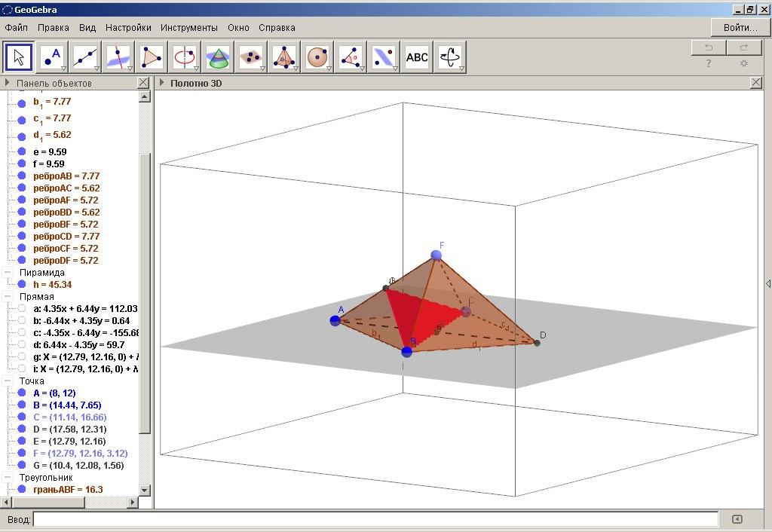Select the Intersect two surfaces tool
The image size is (772, 532).
click(x=218, y=57)
